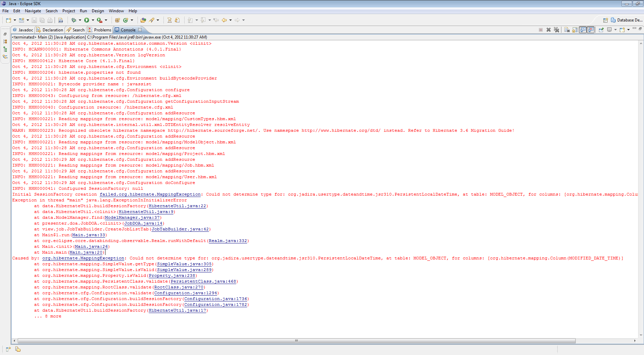This screenshot has height=355, width=644.
Task: Close the Console tab
Action: tap(141, 30)
